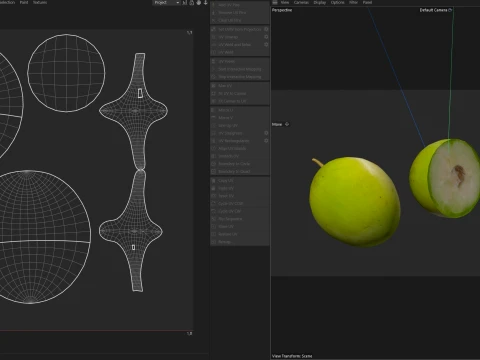Click the Start Interactive Mapping icon
Image resolution: width=480 pixels, height=360 pixels.
pyautogui.click(x=214, y=69)
